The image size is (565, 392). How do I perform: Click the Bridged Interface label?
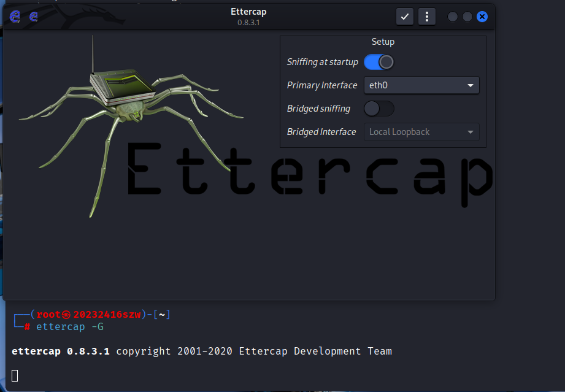pyautogui.click(x=321, y=132)
